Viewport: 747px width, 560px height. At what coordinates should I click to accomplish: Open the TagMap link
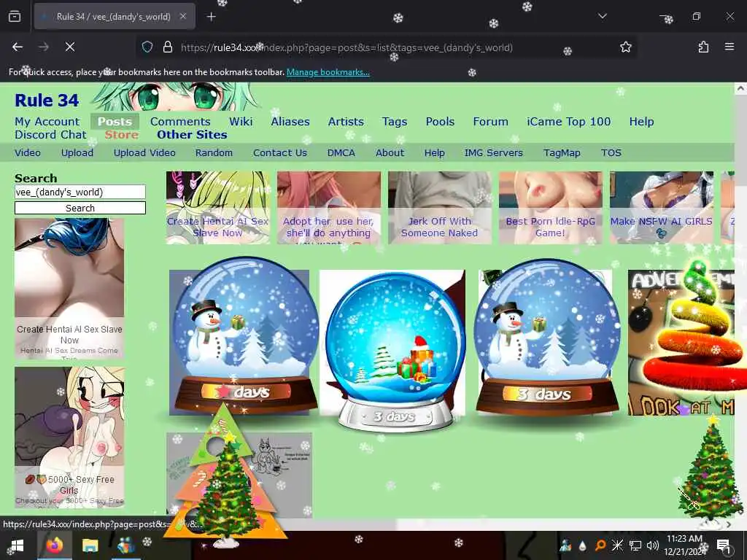(562, 153)
